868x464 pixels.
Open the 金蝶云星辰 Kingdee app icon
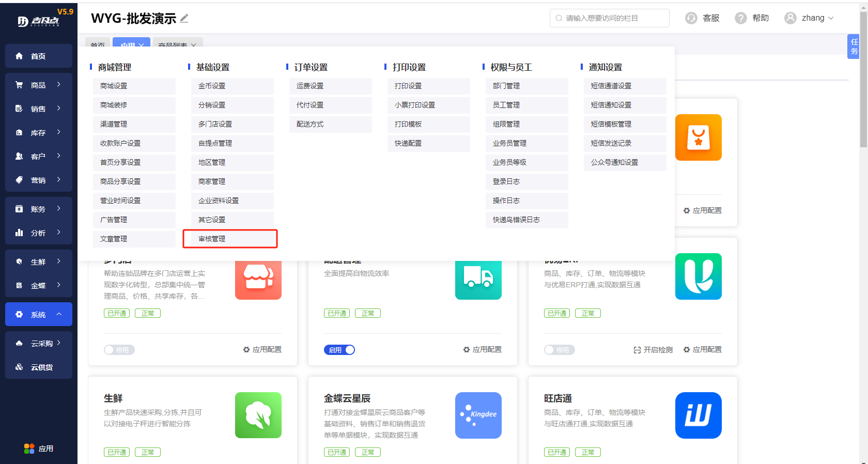[x=478, y=415]
